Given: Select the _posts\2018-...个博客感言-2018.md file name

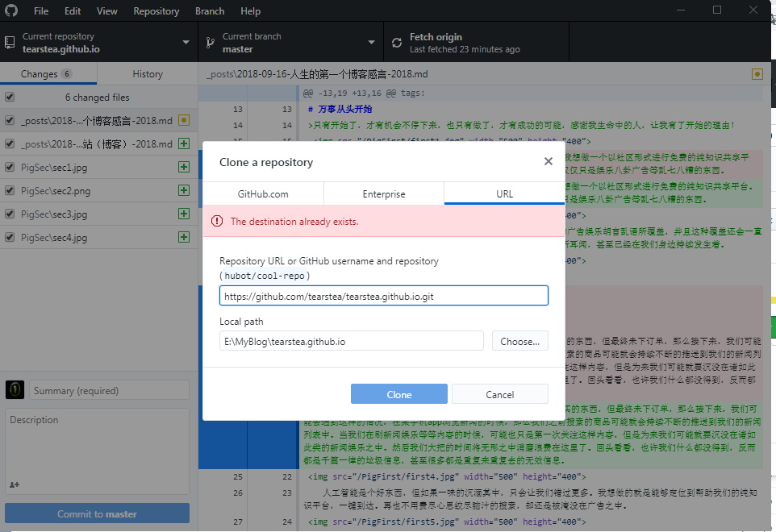Looking at the screenshot, I should 97,121.
